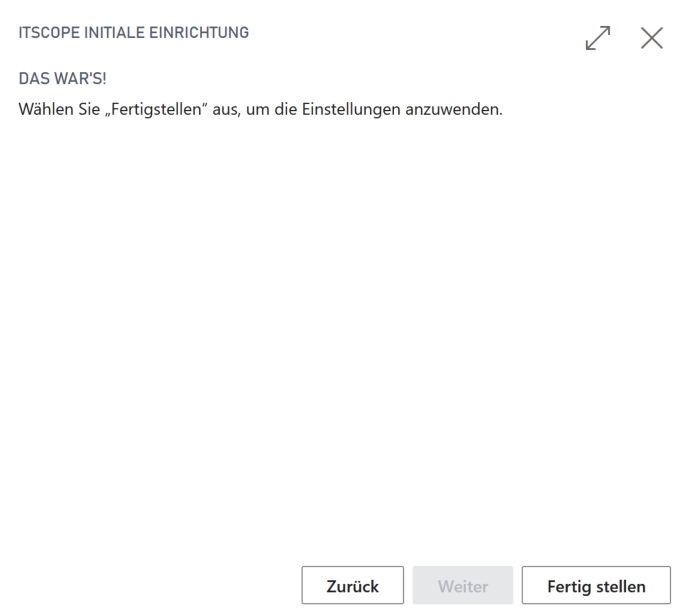This screenshot has height=615, width=682.
Task: Hit the X in the top corner
Action: (652, 38)
